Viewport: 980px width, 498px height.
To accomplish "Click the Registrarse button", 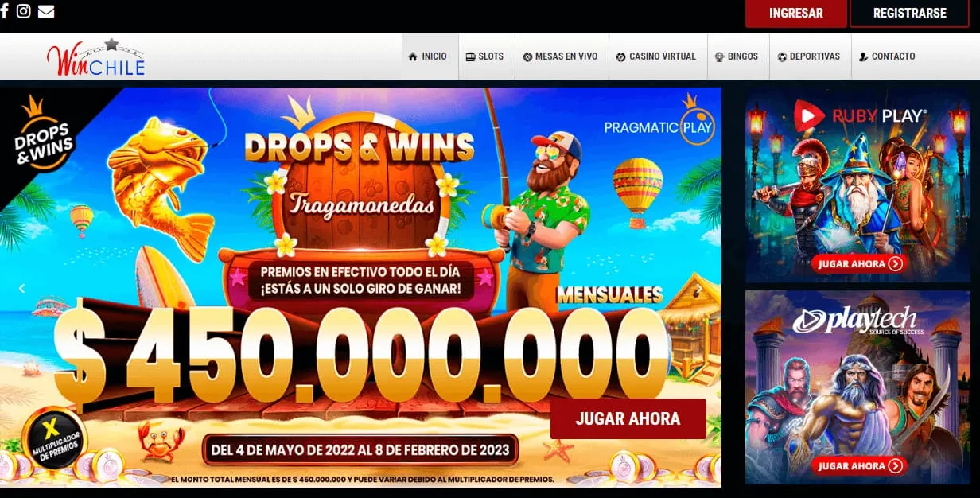I will click(909, 14).
